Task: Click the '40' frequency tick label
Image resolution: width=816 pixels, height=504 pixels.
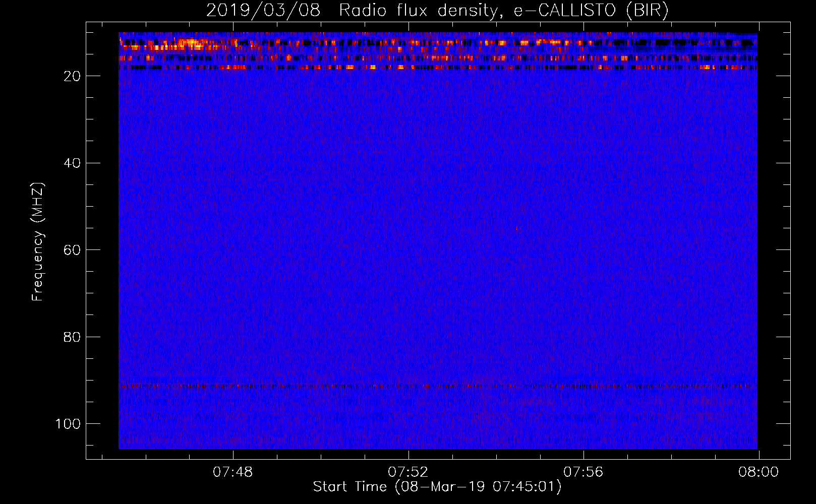Action: coord(72,163)
